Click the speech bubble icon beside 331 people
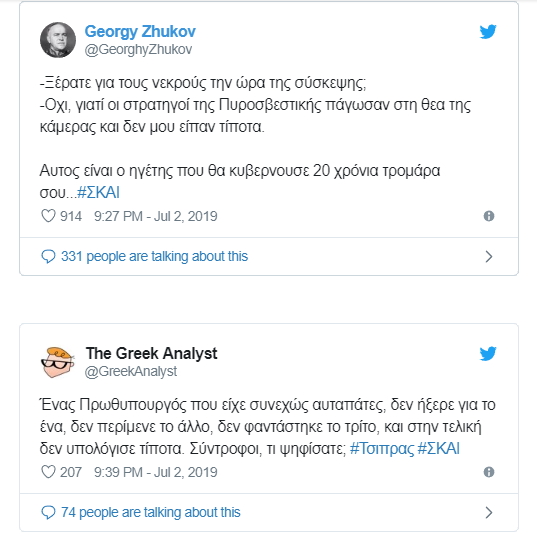The image size is (537, 536). (x=48, y=257)
